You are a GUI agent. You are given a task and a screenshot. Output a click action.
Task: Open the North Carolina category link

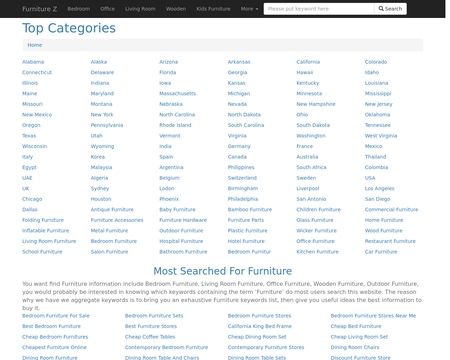(177, 115)
